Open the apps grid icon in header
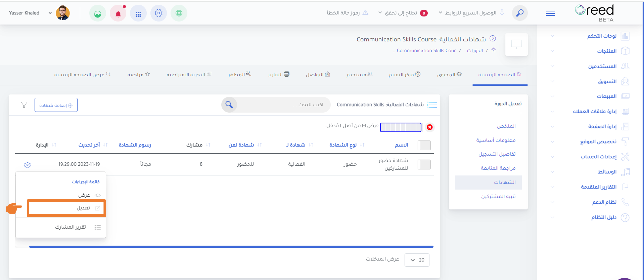The height and width of the screenshot is (280, 644). [x=138, y=13]
